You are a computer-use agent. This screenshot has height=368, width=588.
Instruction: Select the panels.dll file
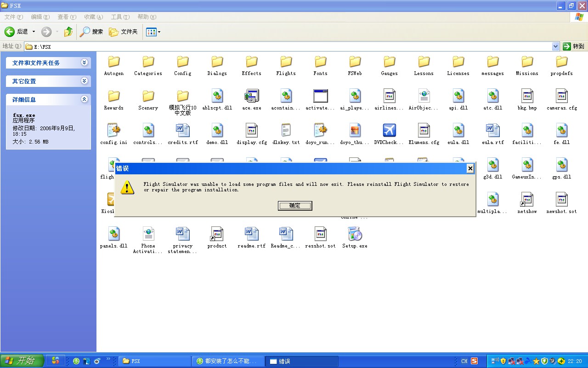coord(113,238)
